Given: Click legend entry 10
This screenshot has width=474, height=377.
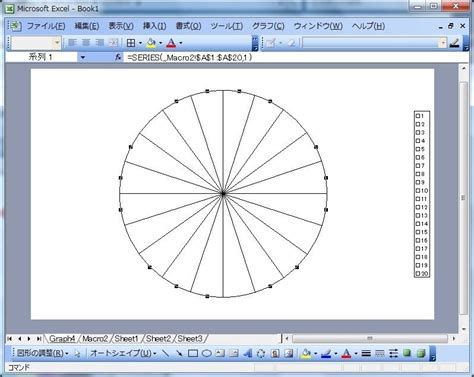Looking at the screenshot, I should click(422, 191).
